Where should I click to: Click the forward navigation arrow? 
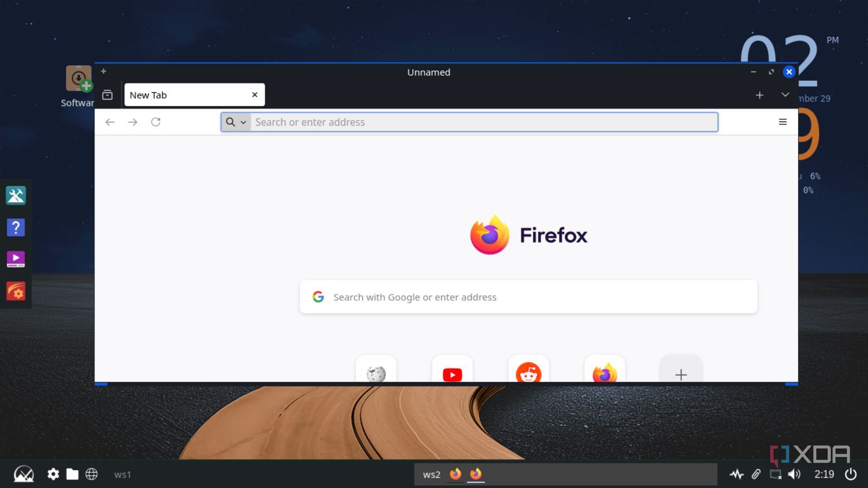point(132,122)
